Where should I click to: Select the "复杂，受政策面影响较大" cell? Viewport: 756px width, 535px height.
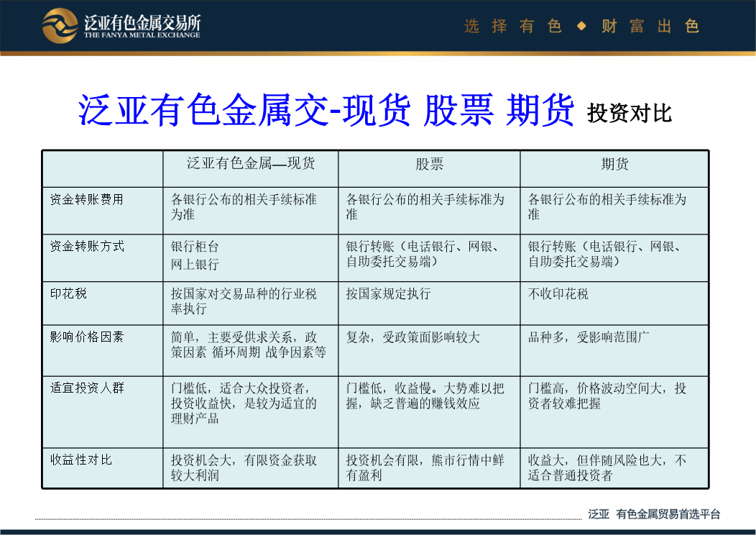point(429,351)
